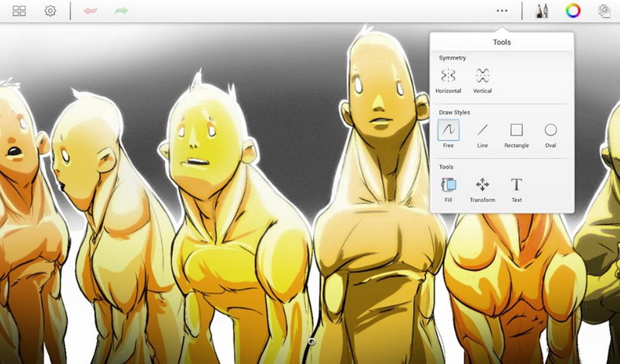Open the gallery grid view
This screenshot has width=620, height=364.
[x=19, y=11]
